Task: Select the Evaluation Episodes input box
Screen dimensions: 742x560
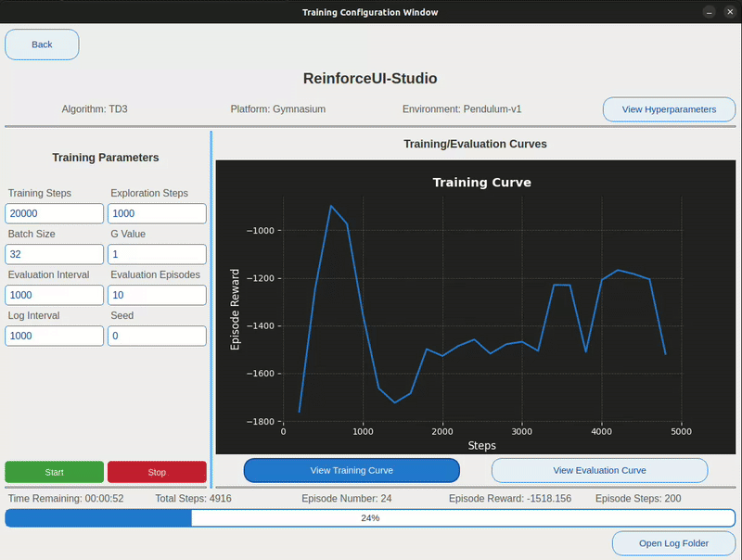Action: click(157, 295)
